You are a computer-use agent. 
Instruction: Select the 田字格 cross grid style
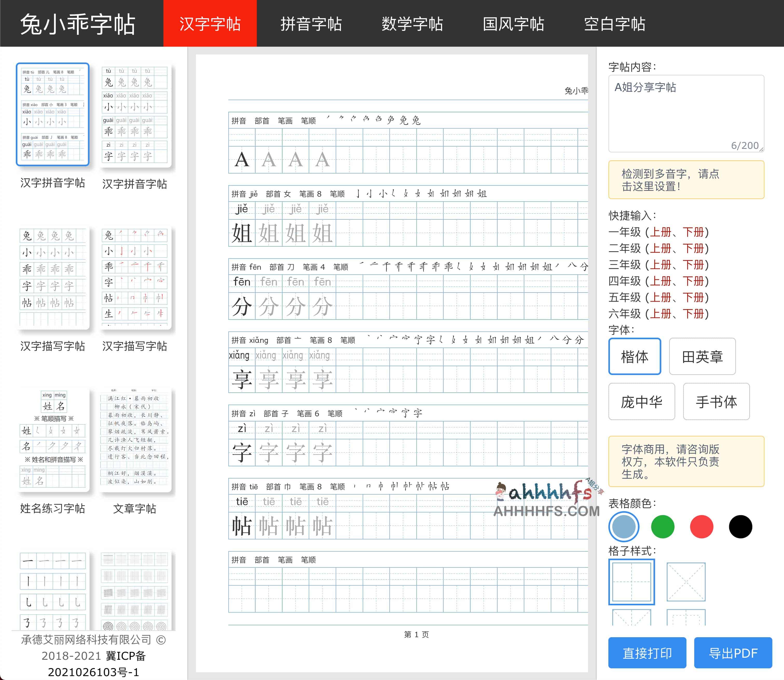pos(631,582)
